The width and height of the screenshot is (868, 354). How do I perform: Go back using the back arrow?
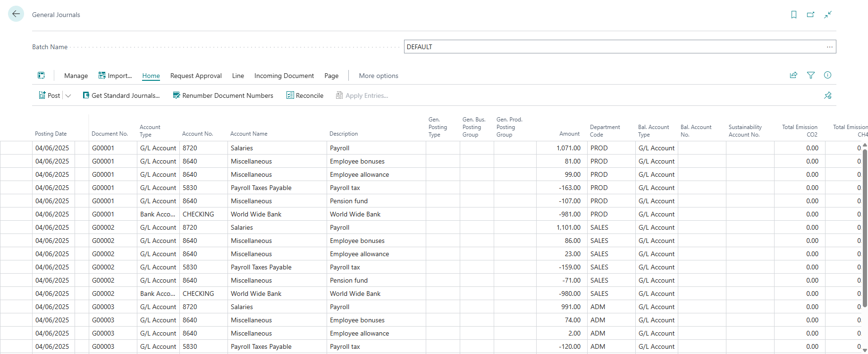tap(16, 14)
